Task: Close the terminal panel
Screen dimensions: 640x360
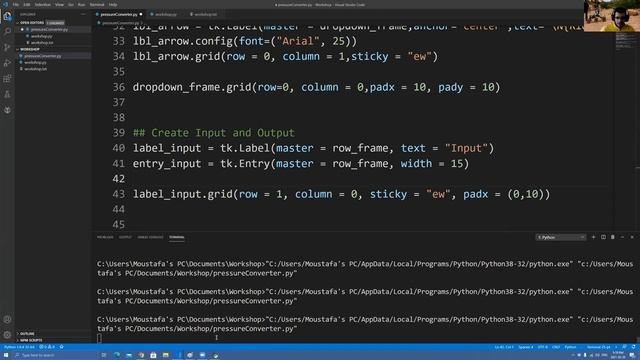Action: (632, 237)
